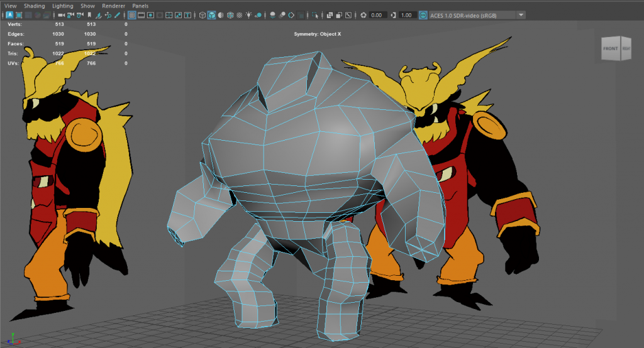The image size is (644, 348).
Task: Click the XYZ axis gizmo in the corner
Action: click(x=13, y=339)
